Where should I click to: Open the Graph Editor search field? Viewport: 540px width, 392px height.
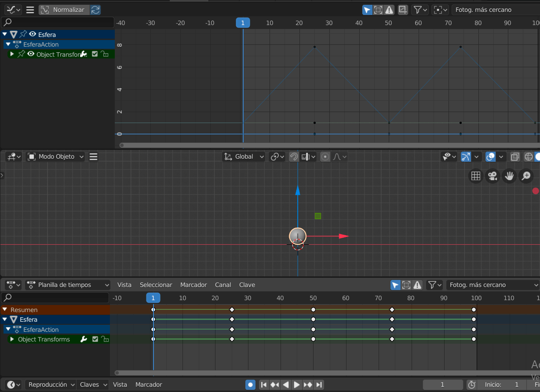(57, 22)
